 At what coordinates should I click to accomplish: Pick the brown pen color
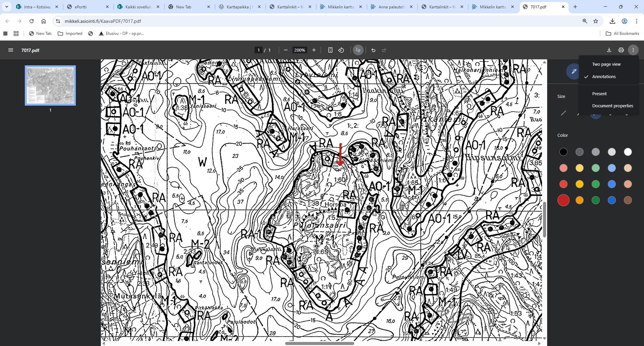click(x=628, y=200)
